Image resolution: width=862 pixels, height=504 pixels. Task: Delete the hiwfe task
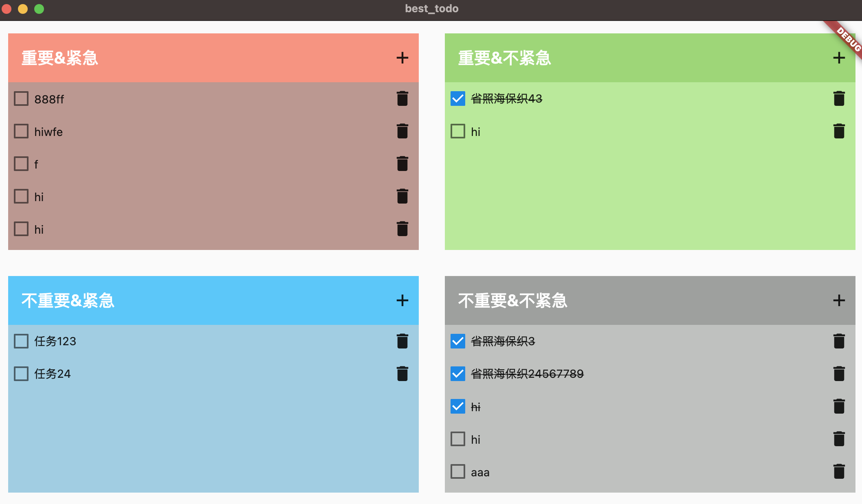click(x=402, y=131)
